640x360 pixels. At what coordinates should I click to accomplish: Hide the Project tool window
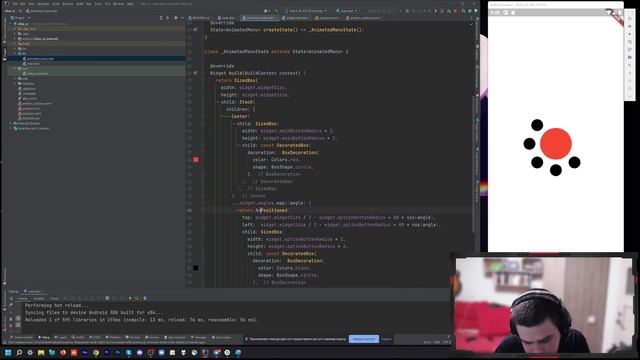coord(182,18)
